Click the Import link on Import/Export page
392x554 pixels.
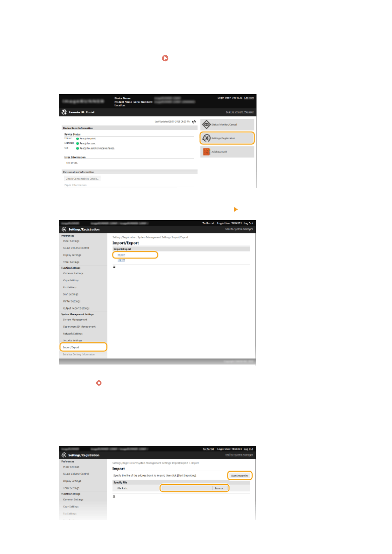[x=121, y=255]
